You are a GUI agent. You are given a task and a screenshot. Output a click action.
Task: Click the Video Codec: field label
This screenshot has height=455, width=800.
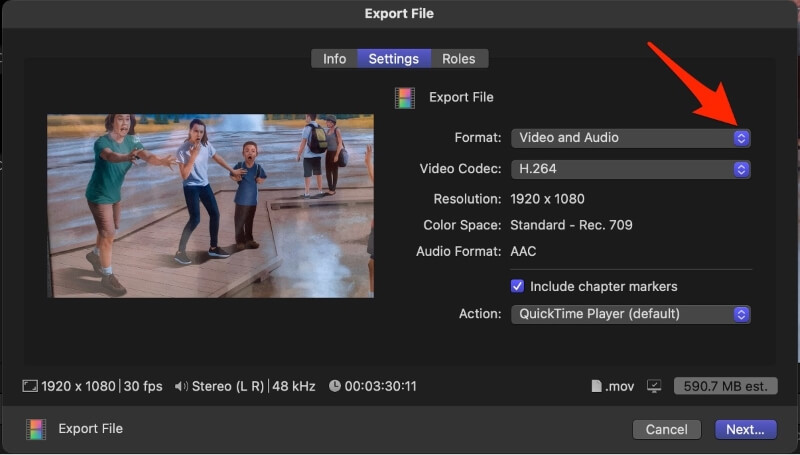(x=460, y=169)
